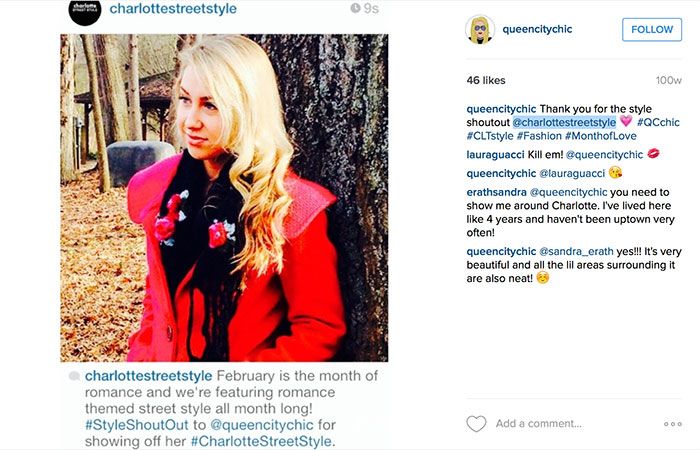Like the post with the heart icon
Image resolution: width=700 pixels, height=450 pixels.
pyautogui.click(x=476, y=424)
